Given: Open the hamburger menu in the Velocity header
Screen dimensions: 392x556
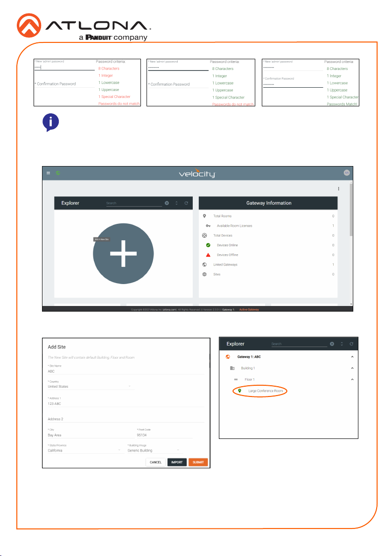Looking at the screenshot, I should point(48,173).
